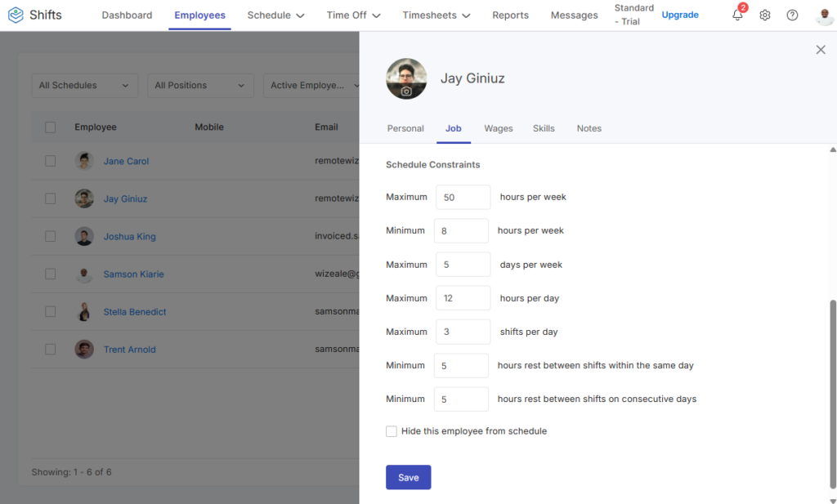Click the Employee column header
This screenshot has height=504, width=837.
coord(96,127)
